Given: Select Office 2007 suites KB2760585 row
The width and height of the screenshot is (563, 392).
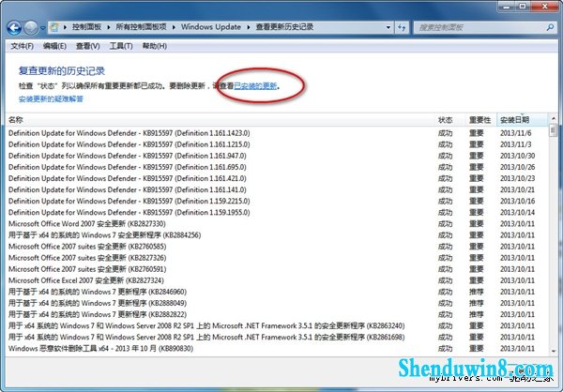Looking at the screenshot, I should click(x=277, y=247).
